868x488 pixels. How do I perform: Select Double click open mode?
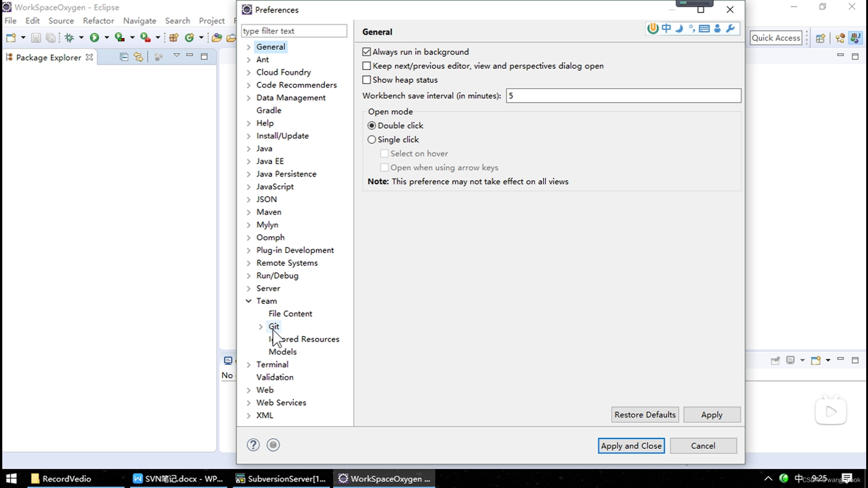tap(372, 126)
